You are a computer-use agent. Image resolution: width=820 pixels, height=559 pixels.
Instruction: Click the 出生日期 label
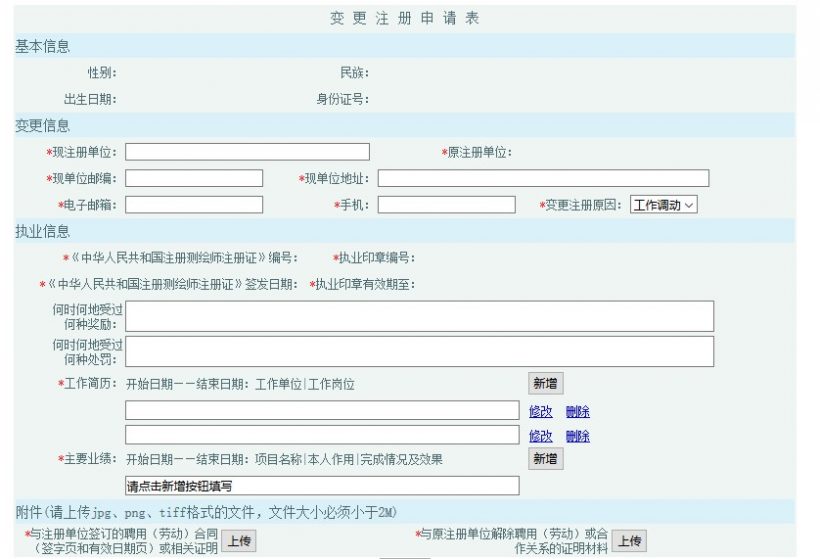click(90, 99)
